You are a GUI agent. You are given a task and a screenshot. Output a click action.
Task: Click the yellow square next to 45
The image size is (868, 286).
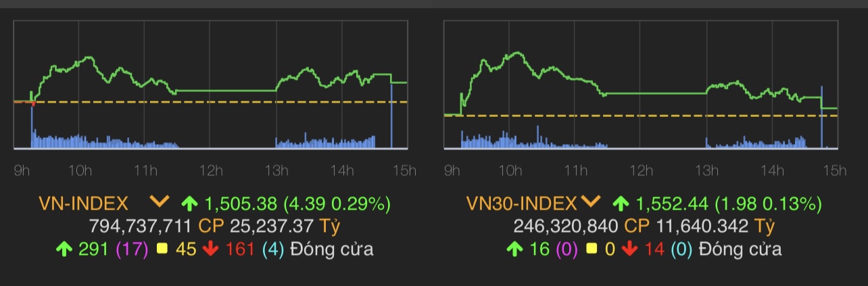click(x=162, y=249)
